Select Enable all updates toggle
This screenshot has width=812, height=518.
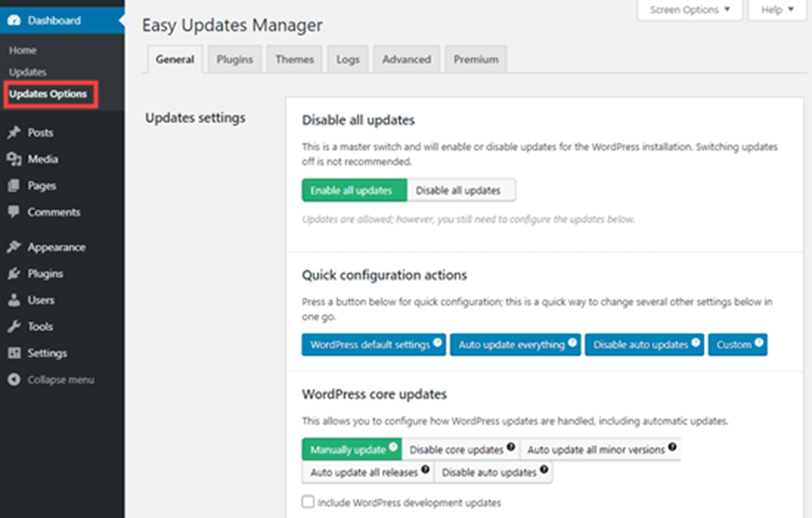pos(354,190)
